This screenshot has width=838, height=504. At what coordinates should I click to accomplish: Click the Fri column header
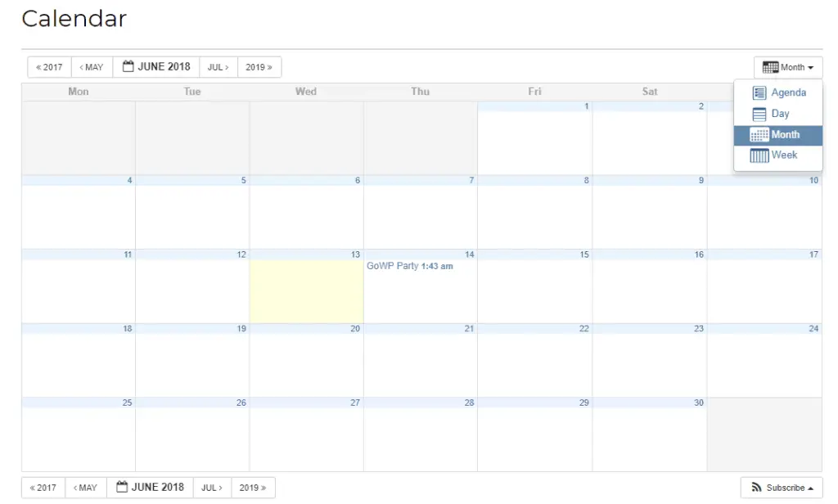(x=535, y=92)
